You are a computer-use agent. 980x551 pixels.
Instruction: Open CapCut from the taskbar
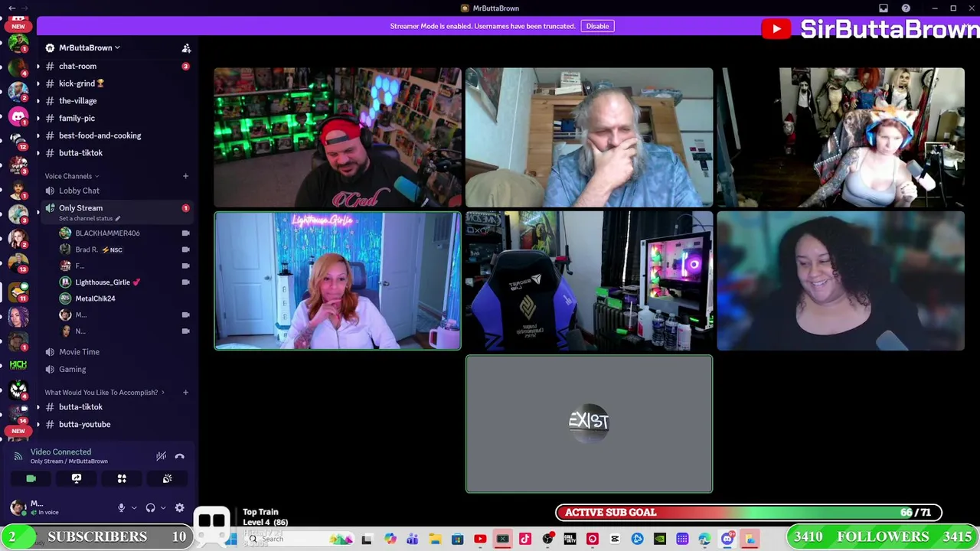pyautogui.click(x=614, y=539)
